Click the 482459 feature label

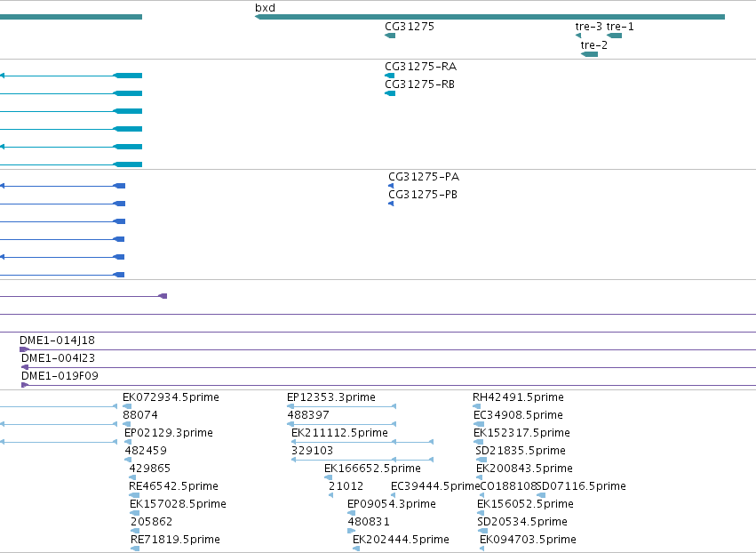[146, 451]
